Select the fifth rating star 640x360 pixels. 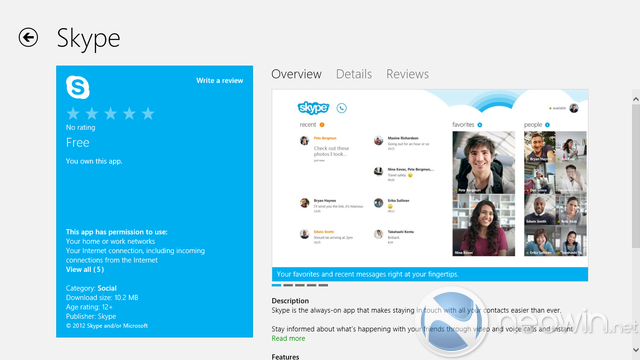148,113
